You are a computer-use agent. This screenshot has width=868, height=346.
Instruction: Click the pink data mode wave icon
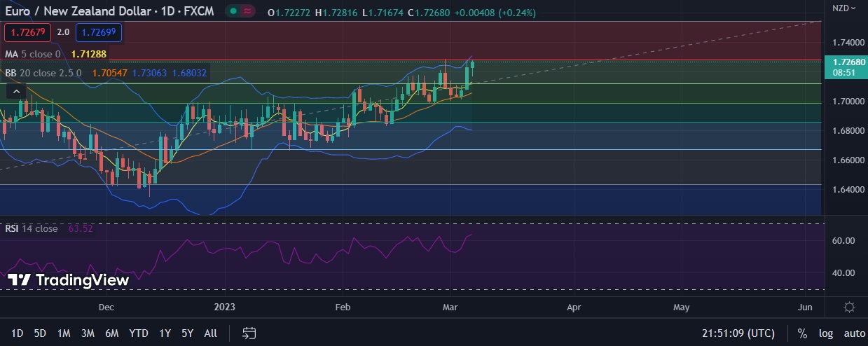pyautogui.click(x=247, y=12)
